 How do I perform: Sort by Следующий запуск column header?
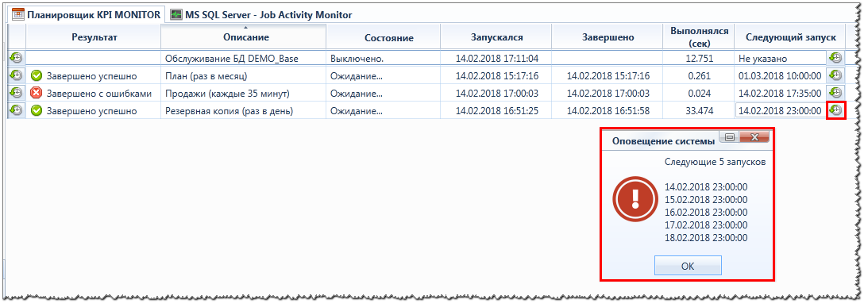click(789, 37)
